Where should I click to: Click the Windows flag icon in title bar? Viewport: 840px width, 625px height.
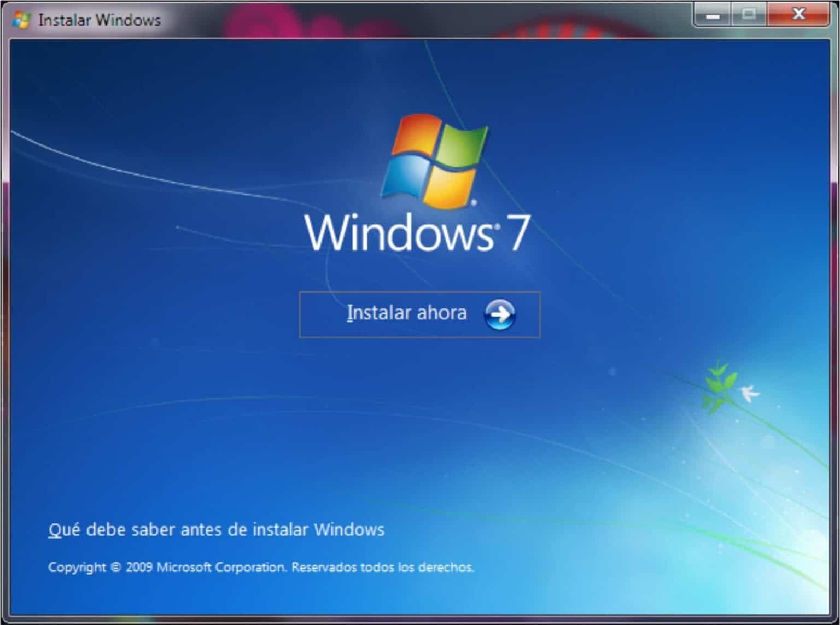[x=21, y=20]
